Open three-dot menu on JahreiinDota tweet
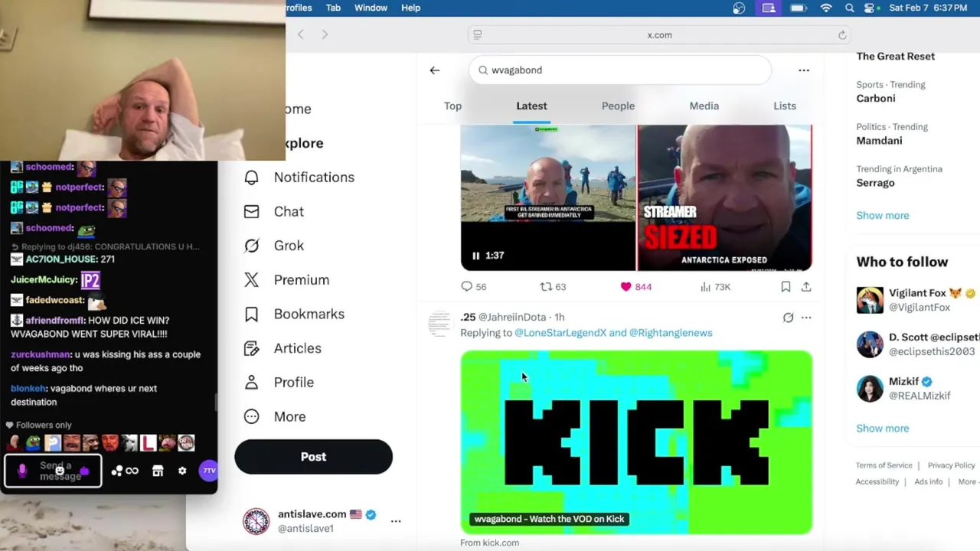980x551 pixels. coord(806,318)
